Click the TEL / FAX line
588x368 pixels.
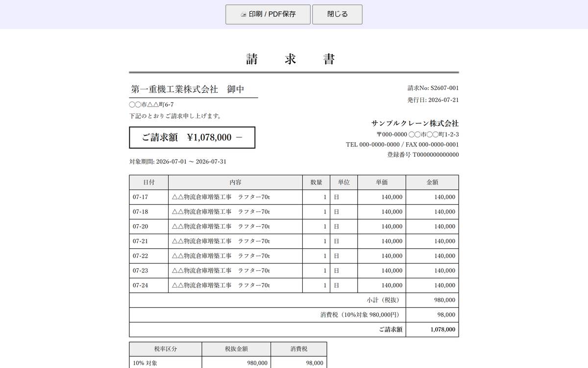402,145
